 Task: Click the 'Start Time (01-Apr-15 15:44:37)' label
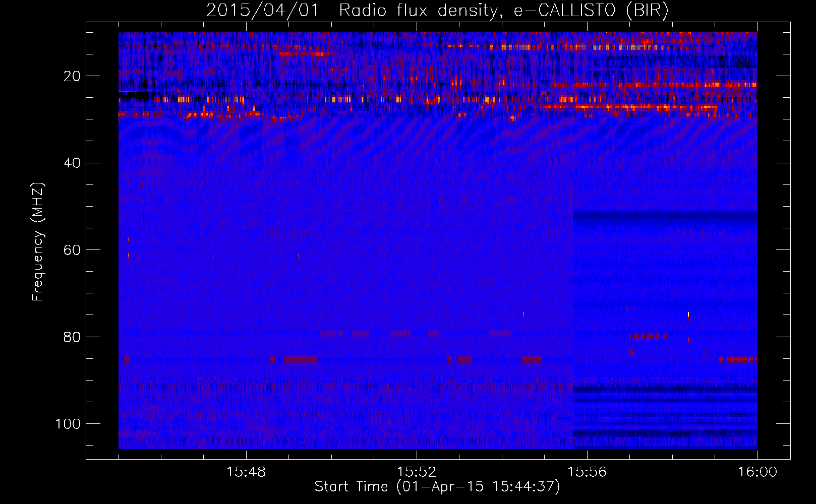(x=437, y=487)
